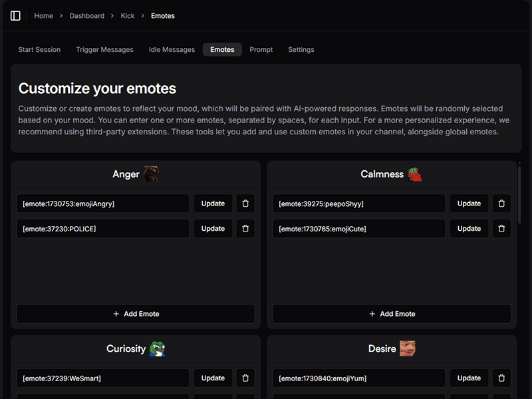Delete the peepoShyy emote trash icon
The height and width of the screenshot is (399, 532).
(501, 203)
